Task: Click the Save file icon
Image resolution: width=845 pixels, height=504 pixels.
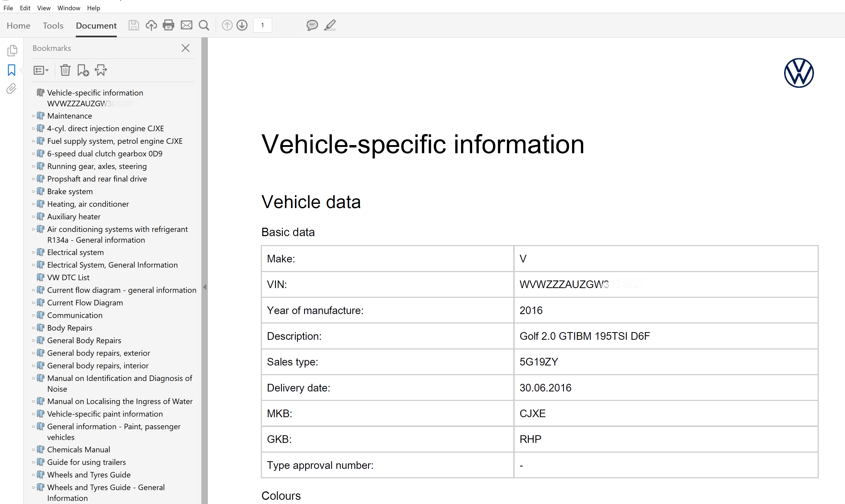Action: [x=134, y=25]
